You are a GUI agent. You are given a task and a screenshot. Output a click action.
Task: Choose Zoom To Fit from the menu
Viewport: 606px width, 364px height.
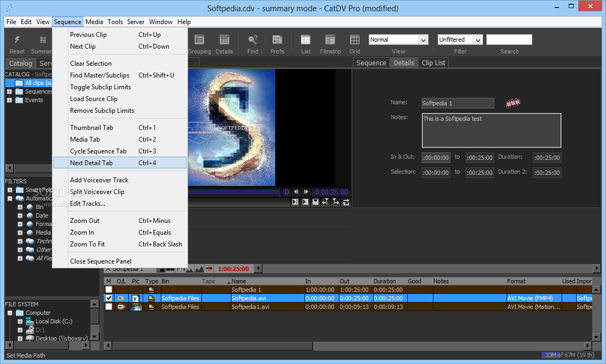(x=120, y=244)
